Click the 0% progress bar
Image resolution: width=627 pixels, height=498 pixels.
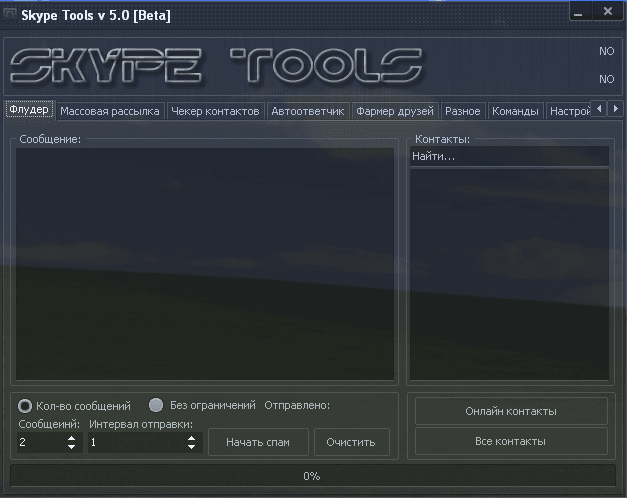point(312,476)
